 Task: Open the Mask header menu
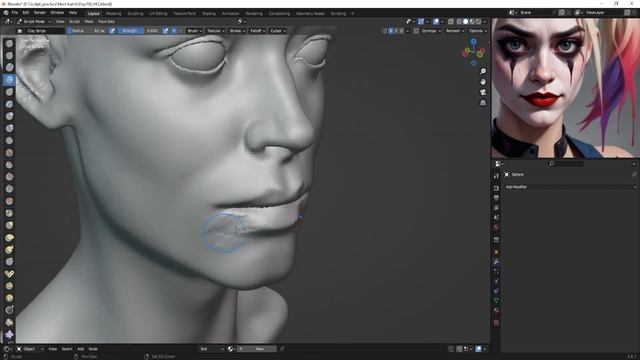point(89,21)
